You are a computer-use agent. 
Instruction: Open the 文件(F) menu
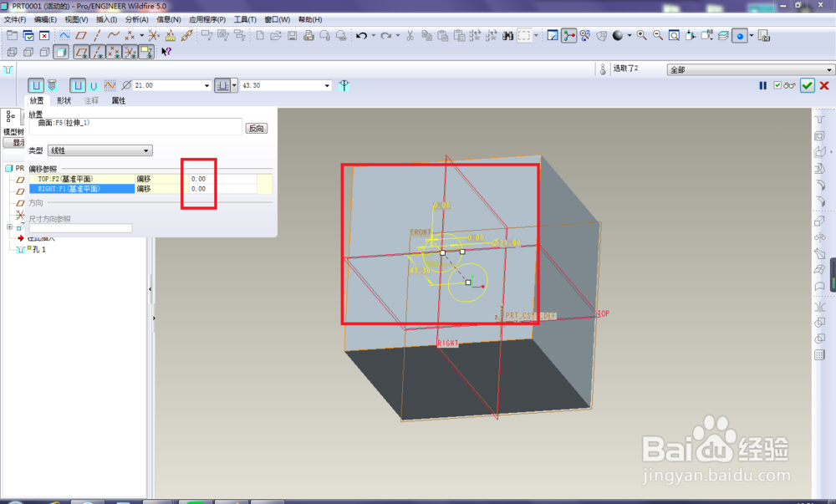[x=15, y=20]
